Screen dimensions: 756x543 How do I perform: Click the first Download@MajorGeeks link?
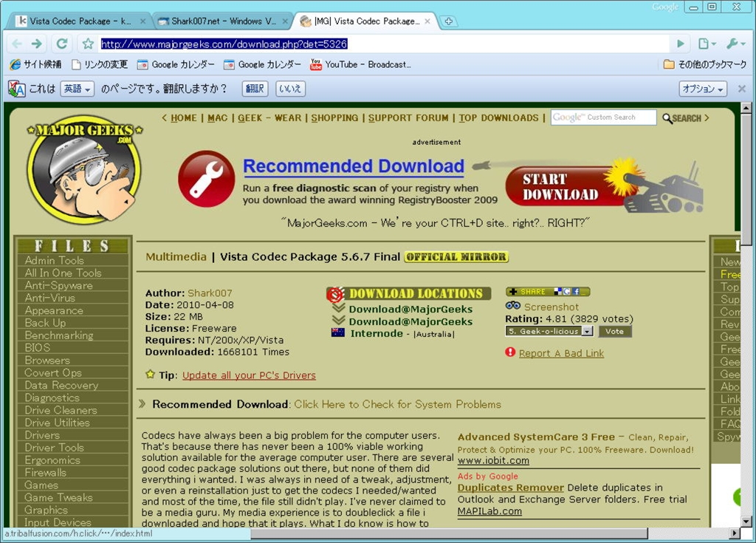pos(410,309)
